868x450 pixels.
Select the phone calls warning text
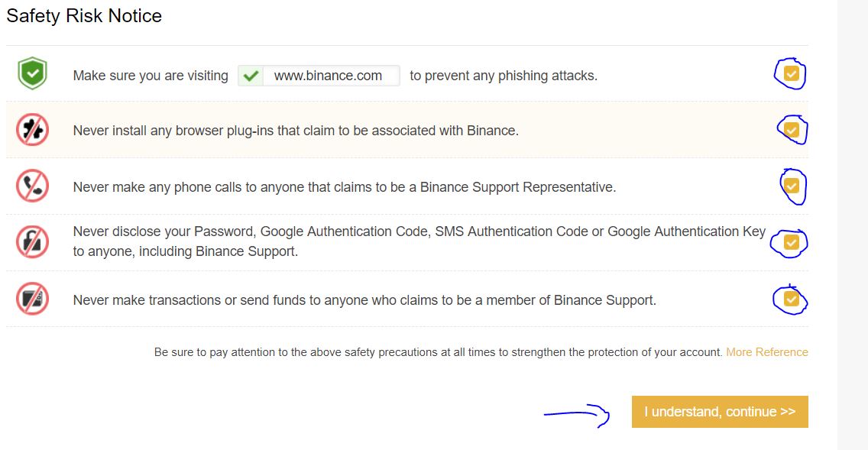345,187
